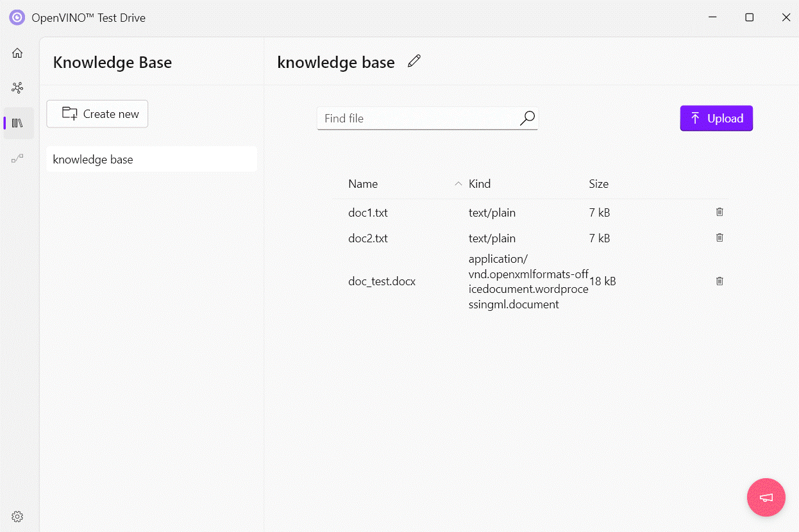Sort files by Kind column header
799x532 pixels.
(x=480, y=184)
